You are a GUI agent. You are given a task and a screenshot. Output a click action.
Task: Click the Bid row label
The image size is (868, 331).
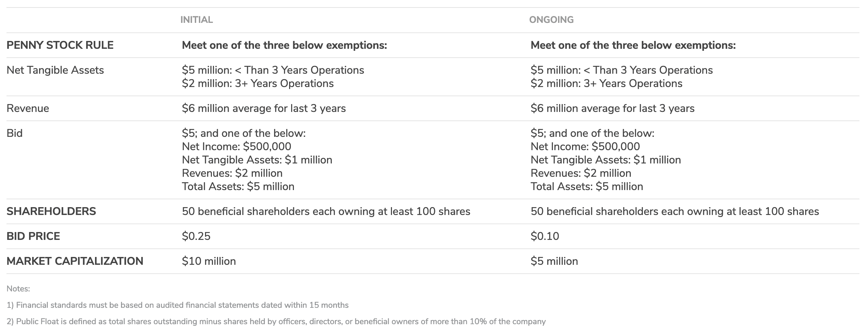tap(14, 133)
